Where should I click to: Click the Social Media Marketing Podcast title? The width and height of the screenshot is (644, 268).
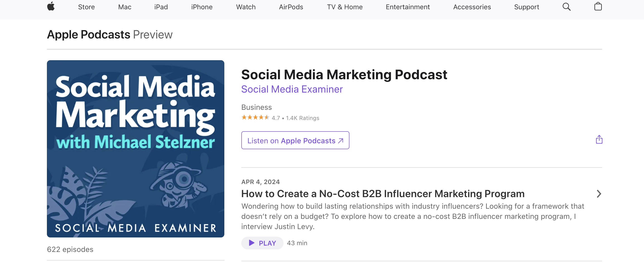pos(344,75)
